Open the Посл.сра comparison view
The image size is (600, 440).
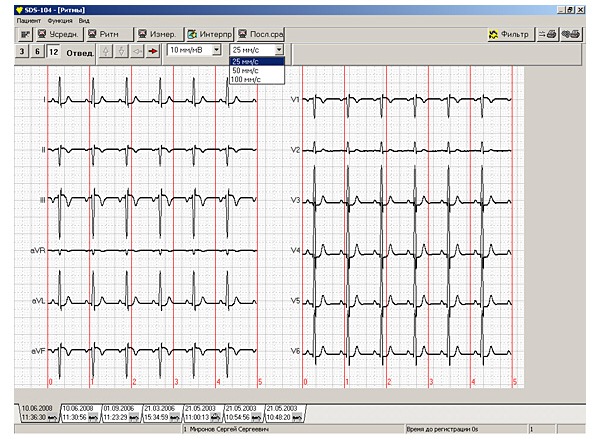[262, 34]
